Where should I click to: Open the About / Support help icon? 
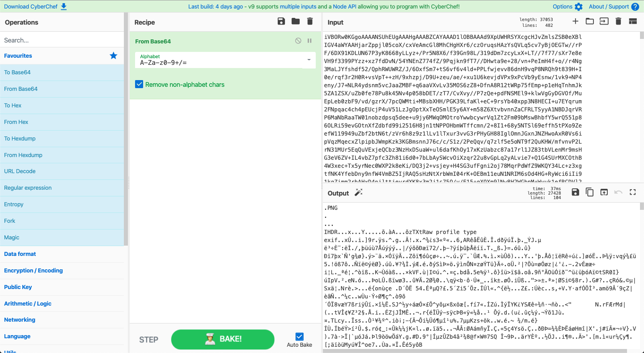[x=635, y=7]
